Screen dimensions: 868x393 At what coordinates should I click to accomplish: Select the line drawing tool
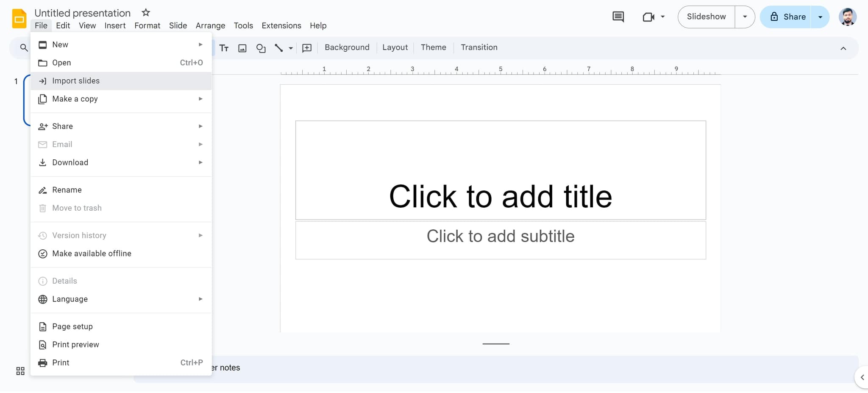point(279,48)
